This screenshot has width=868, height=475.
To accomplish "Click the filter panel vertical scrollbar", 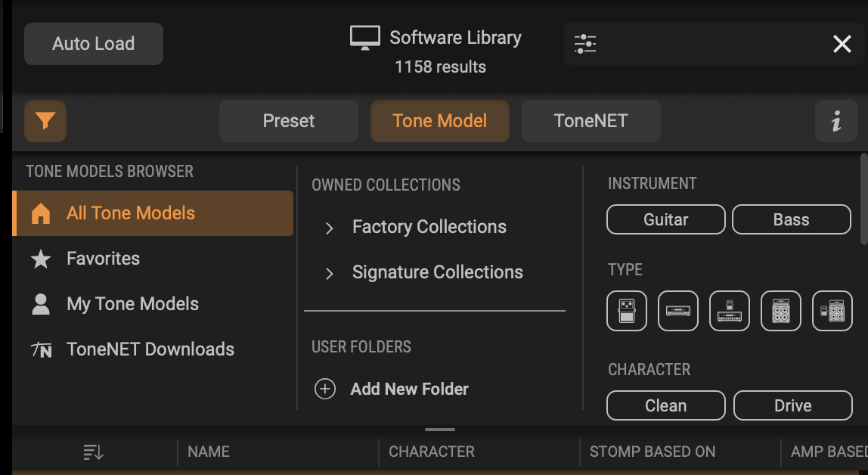I will point(864,198).
